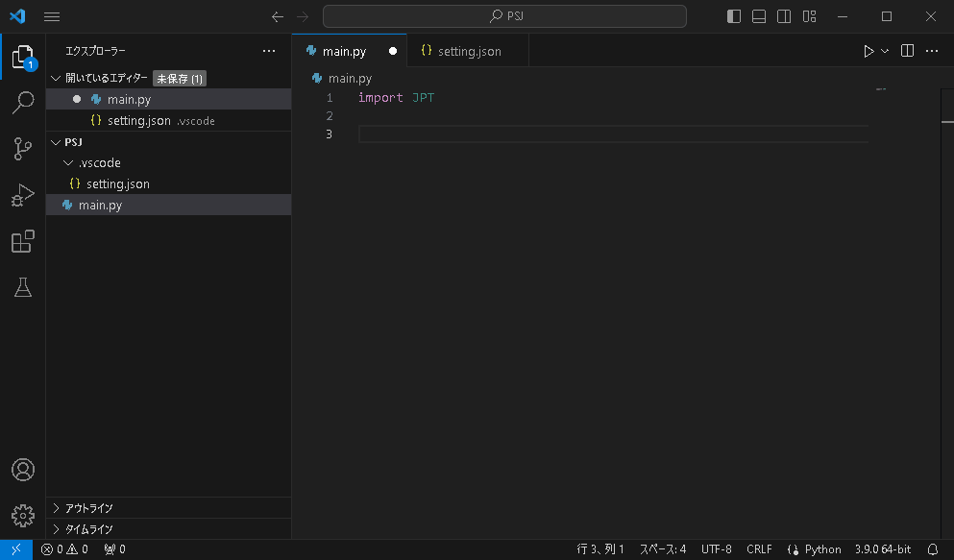The image size is (954, 560).
Task: Click the PSJ command center search box
Action: coord(505,16)
